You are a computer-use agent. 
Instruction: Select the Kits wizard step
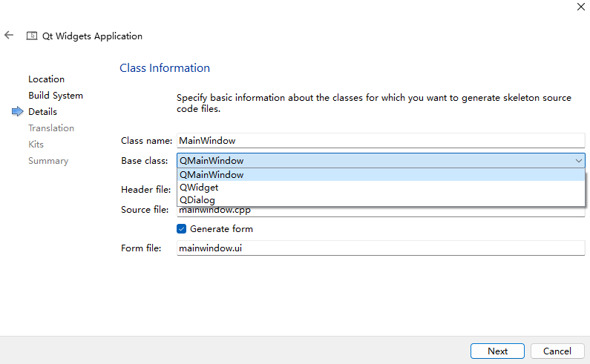[x=36, y=145]
